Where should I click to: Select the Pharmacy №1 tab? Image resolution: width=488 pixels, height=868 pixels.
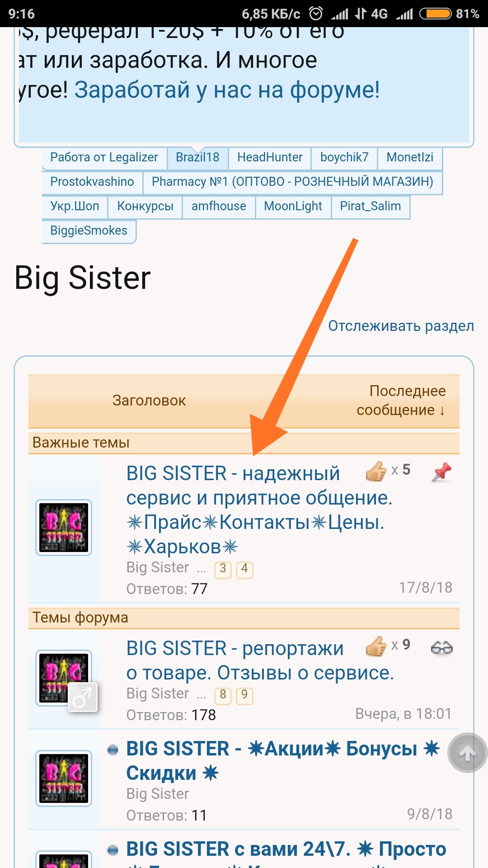(x=292, y=182)
